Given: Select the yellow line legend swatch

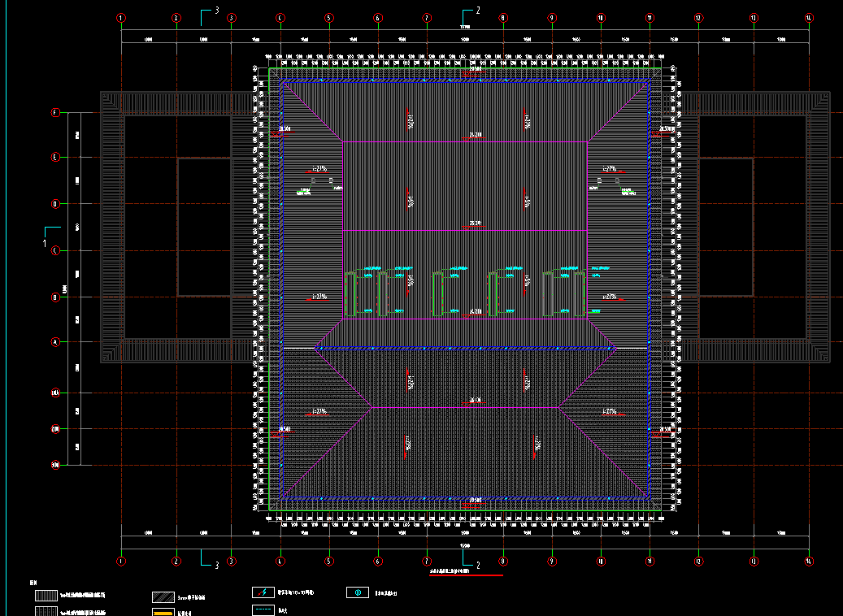Looking at the screenshot, I should click(x=164, y=612).
